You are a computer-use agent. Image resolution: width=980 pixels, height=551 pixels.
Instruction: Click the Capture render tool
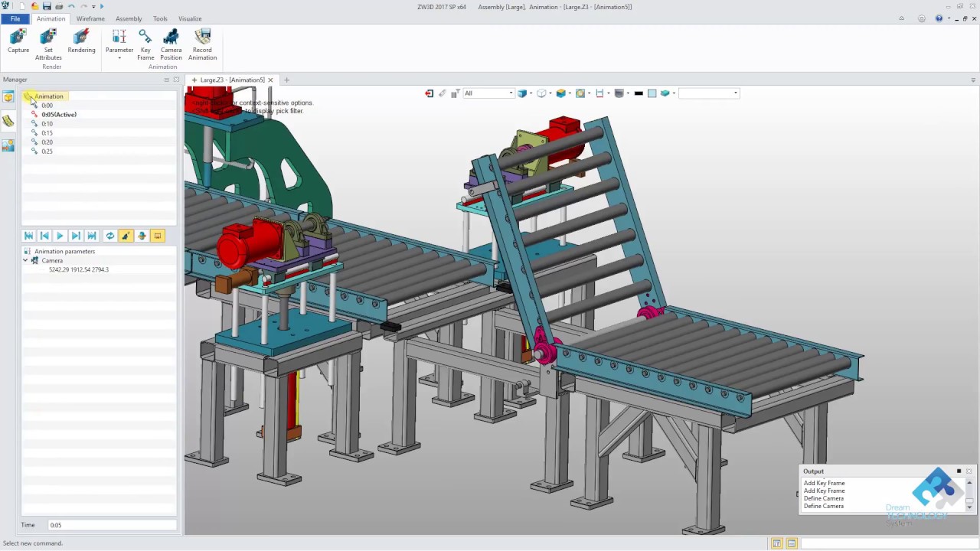[x=18, y=41]
